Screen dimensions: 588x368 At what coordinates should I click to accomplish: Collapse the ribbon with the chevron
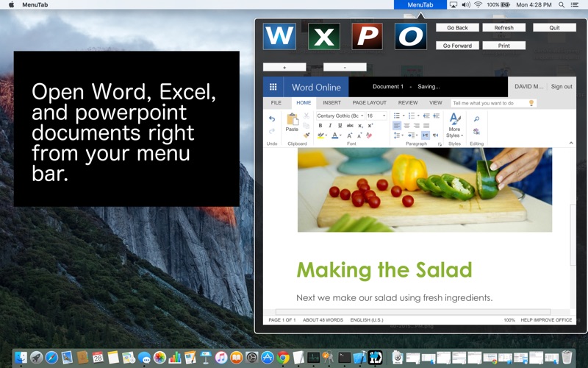(x=571, y=143)
